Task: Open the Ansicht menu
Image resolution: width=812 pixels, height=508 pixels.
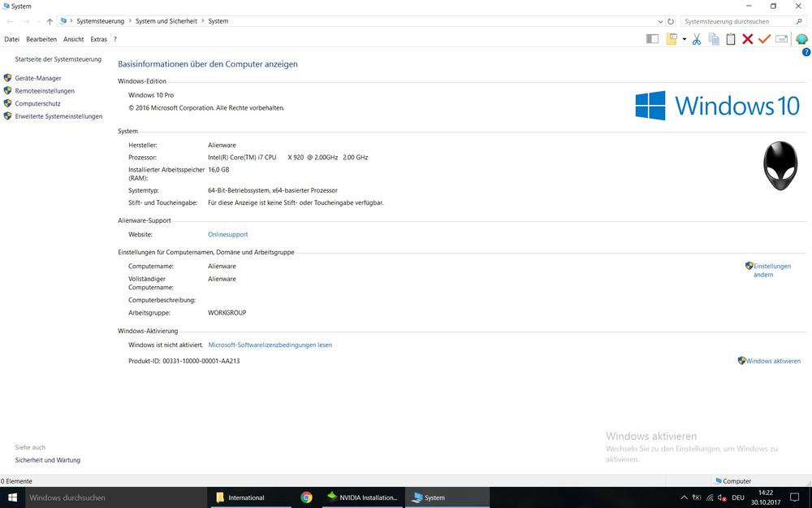Action: (x=73, y=39)
